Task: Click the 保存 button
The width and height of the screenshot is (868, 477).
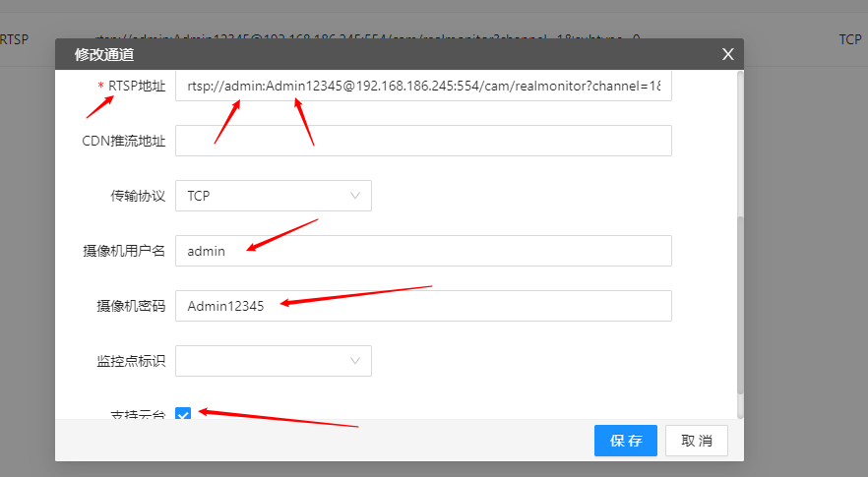Action: [626, 441]
